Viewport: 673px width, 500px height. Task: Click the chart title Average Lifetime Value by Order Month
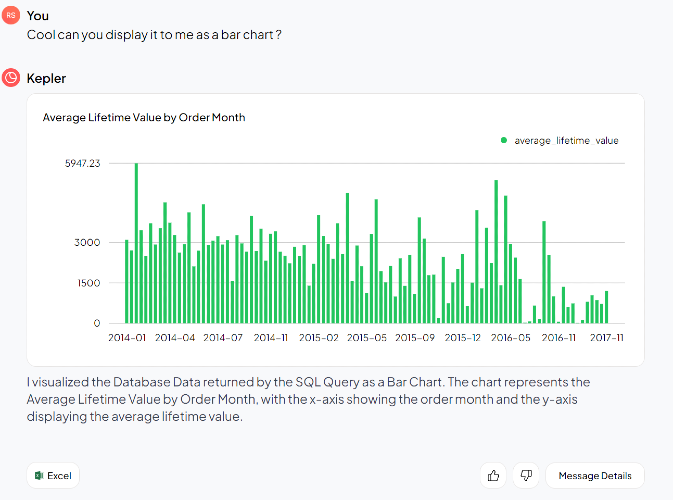click(144, 118)
